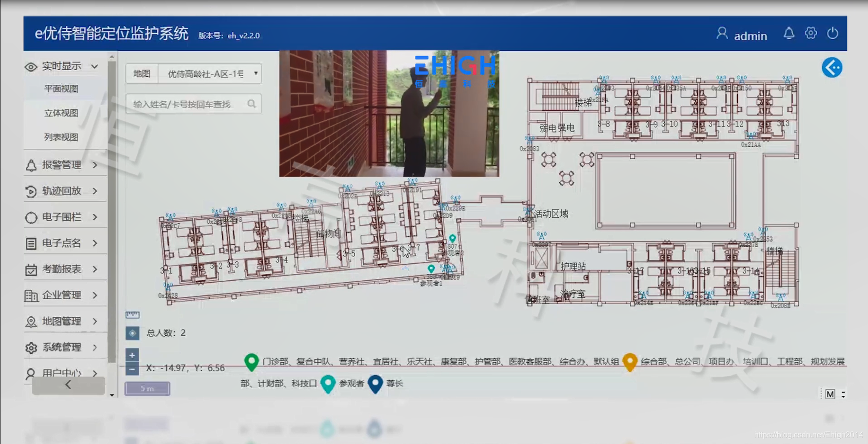The height and width of the screenshot is (444, 868).
Task: Click the orange legend marker for 综合部
Action: point(630,362)
